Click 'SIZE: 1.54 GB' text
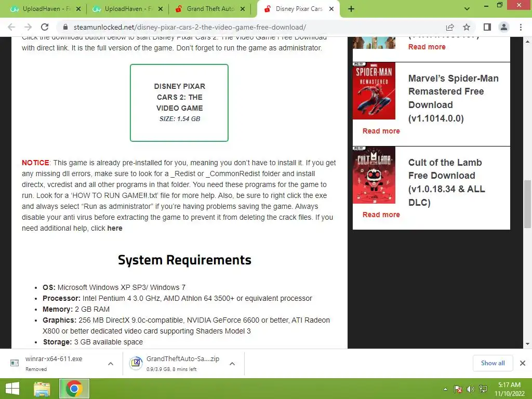The height and width of the screenshot is (399, 532). coord(180,119)
